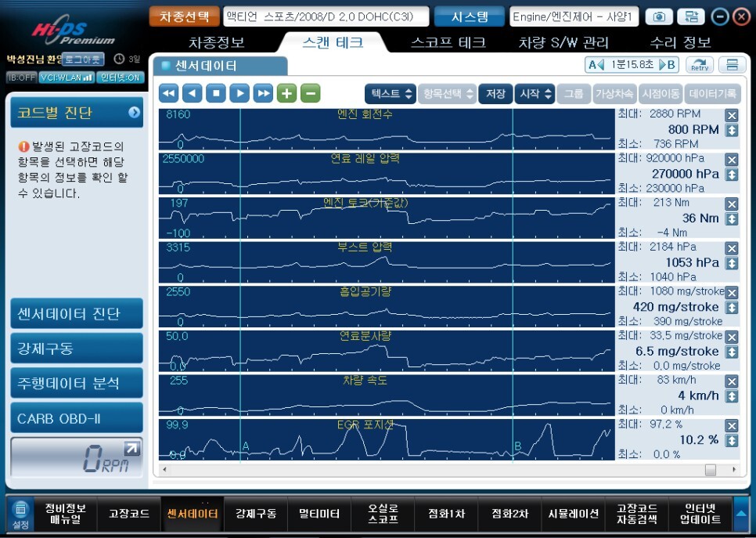Adjust scale stepper for 연료분사량
The width and height of the screenshot is (756, 538).
point(732,352)
